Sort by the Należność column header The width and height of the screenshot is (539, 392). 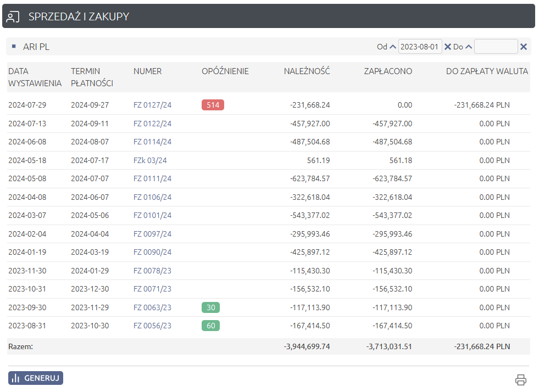coord(307,71)
